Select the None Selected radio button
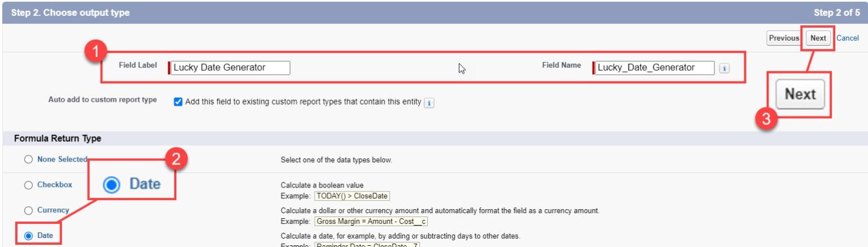 click(28, 160)
